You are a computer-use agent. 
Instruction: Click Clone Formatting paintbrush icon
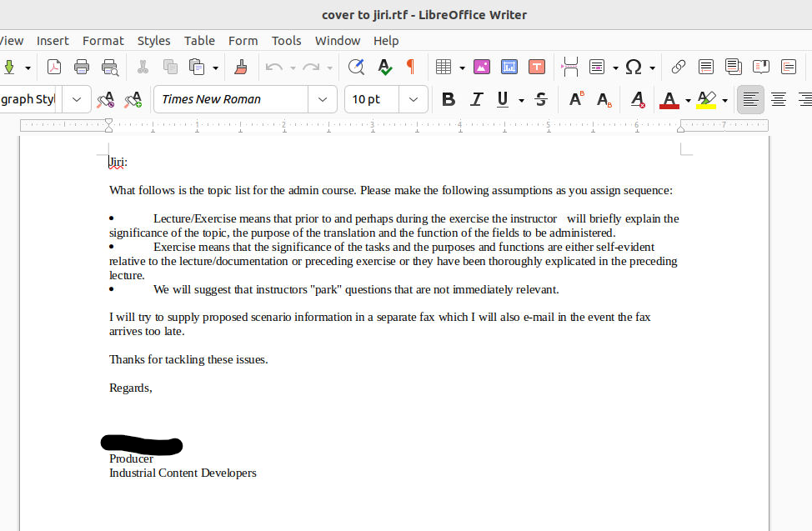[x=241, y=67]
